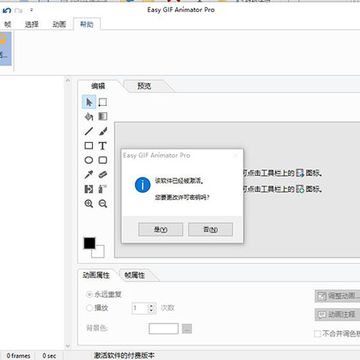This screenshot has height=360, width=360.
Task: Click the second toolbar icon in canvas hint
Action: (300, 189)
